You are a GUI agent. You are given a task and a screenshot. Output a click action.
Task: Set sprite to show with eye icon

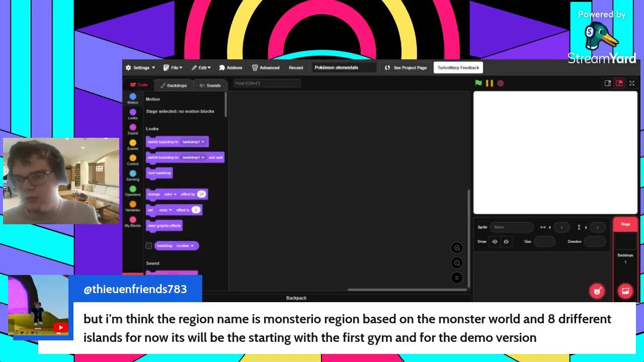[x=495, y=242]
